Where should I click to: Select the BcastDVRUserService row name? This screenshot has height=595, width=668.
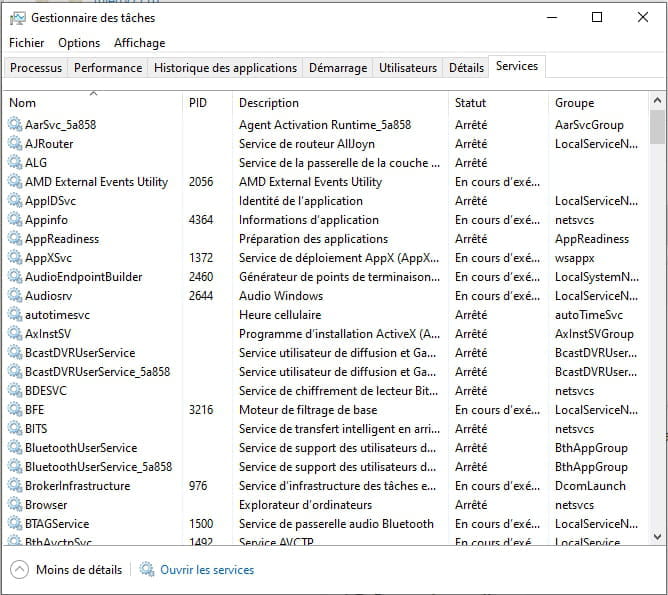click(80, 353)
